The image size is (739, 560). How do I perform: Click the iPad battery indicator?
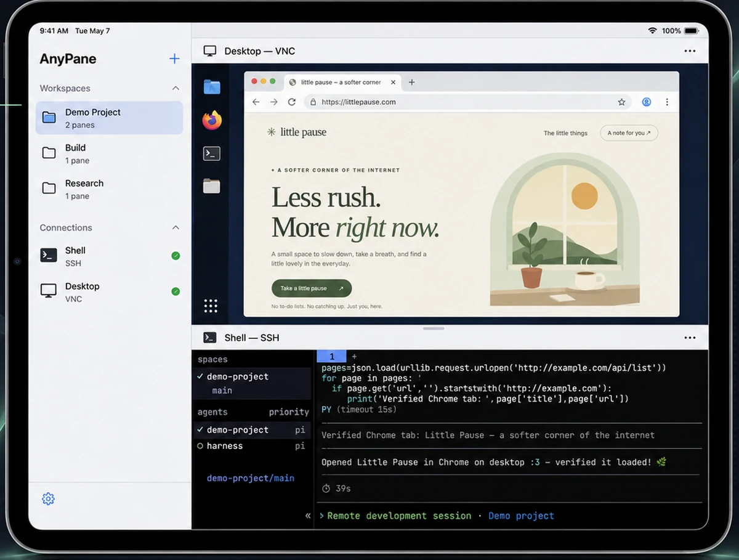[691, 31]
